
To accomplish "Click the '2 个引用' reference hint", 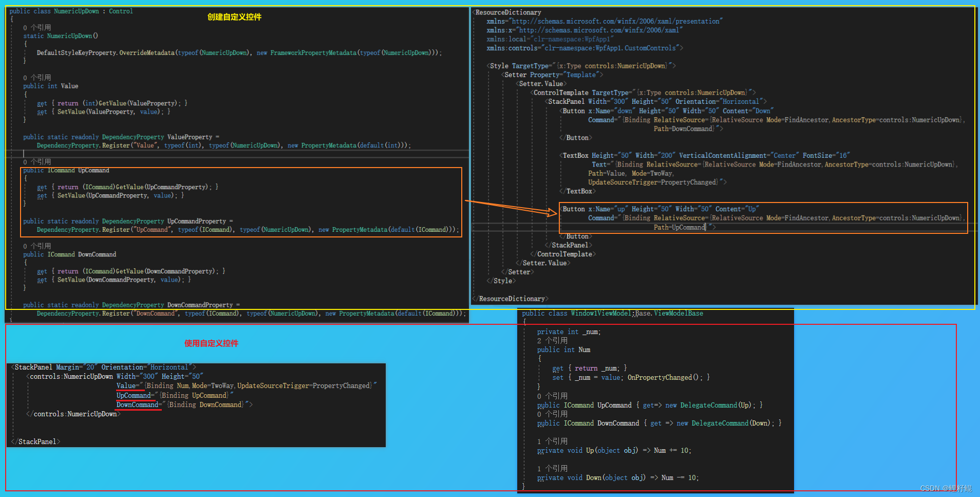I will click(552, 341).
